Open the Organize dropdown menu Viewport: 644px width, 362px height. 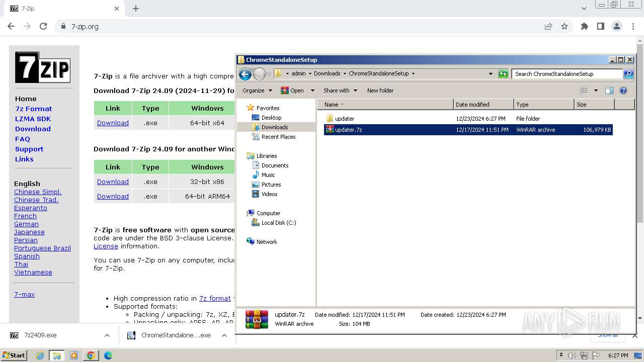click(x=257, y=90)
